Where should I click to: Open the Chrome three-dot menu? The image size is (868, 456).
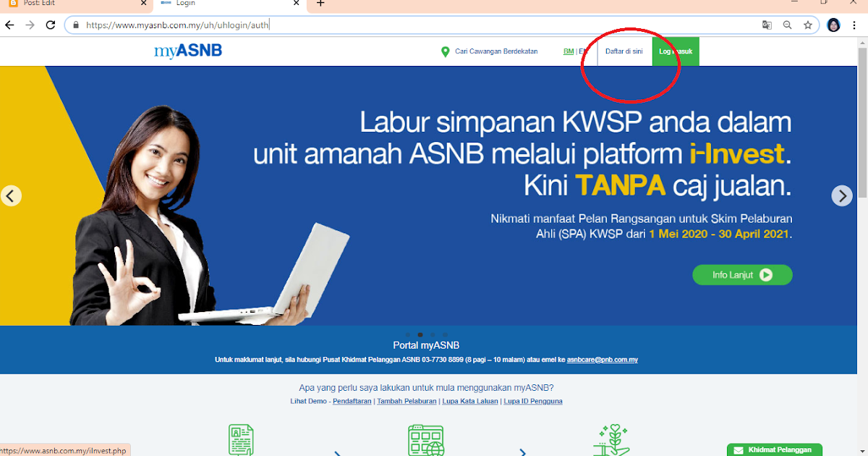855,25
